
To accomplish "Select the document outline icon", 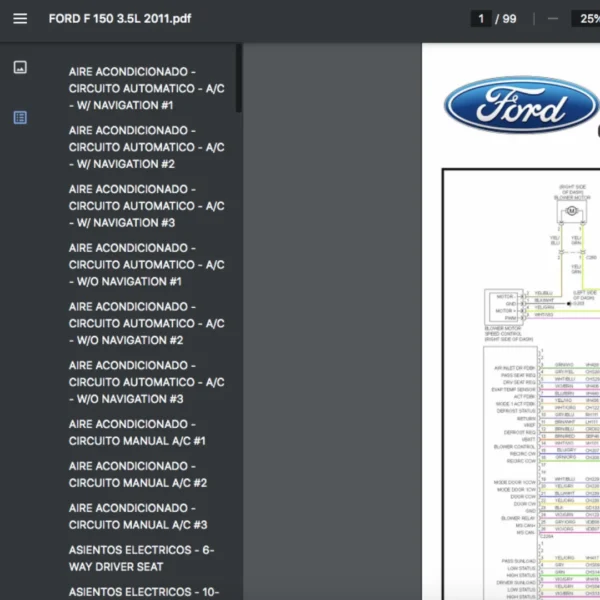I will point(20,117).
